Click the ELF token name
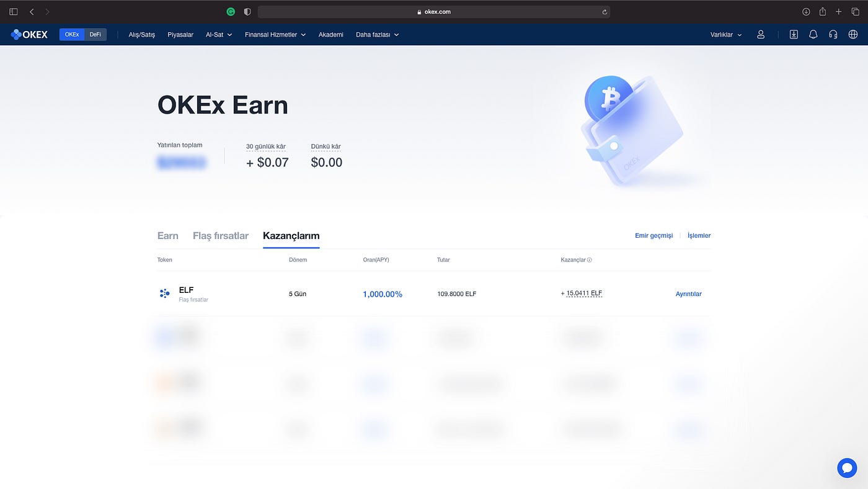Image resolution: width=868 pixels, height=489 pixels. coord(186,290)
